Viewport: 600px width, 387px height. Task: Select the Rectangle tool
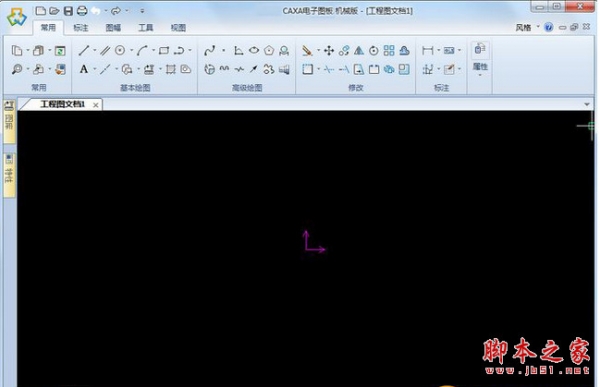tap(164, 51)
